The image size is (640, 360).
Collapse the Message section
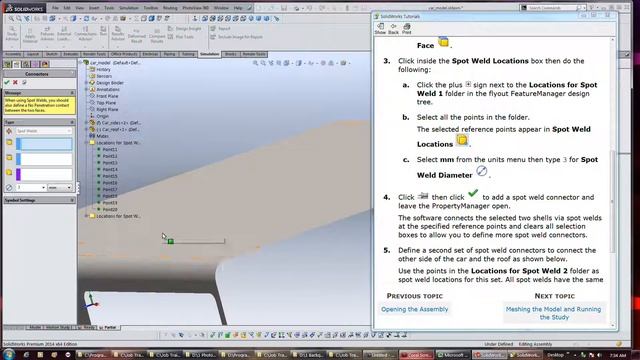pos(72,93)
